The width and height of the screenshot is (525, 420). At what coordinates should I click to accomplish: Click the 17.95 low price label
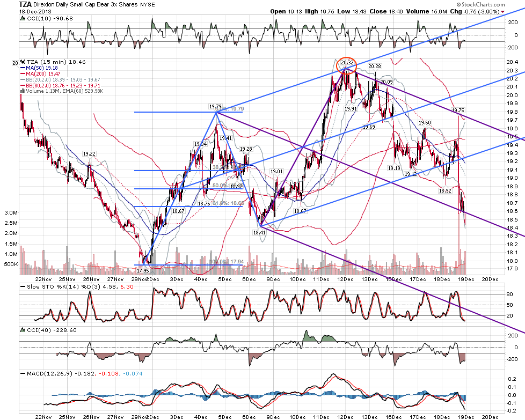point(143,270)
